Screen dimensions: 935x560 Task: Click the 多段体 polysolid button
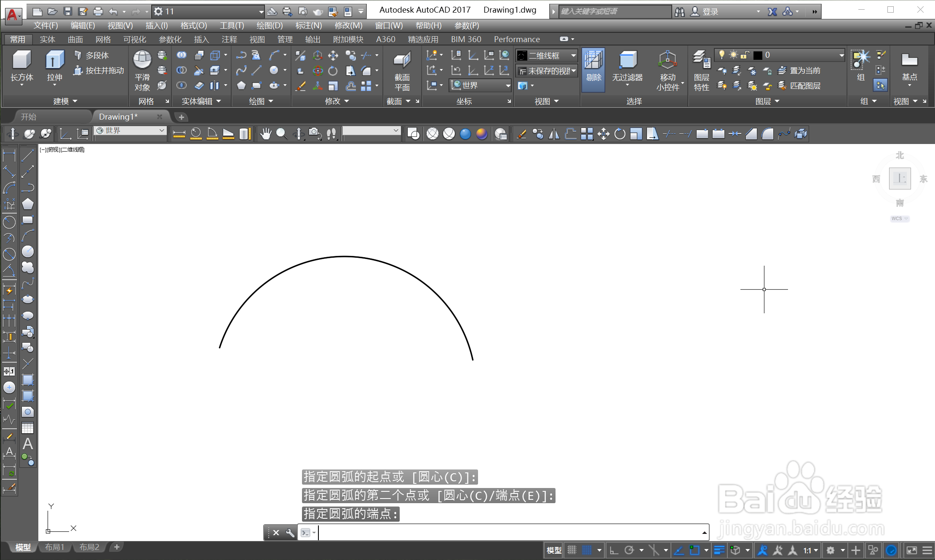click(x=91, y=55)
